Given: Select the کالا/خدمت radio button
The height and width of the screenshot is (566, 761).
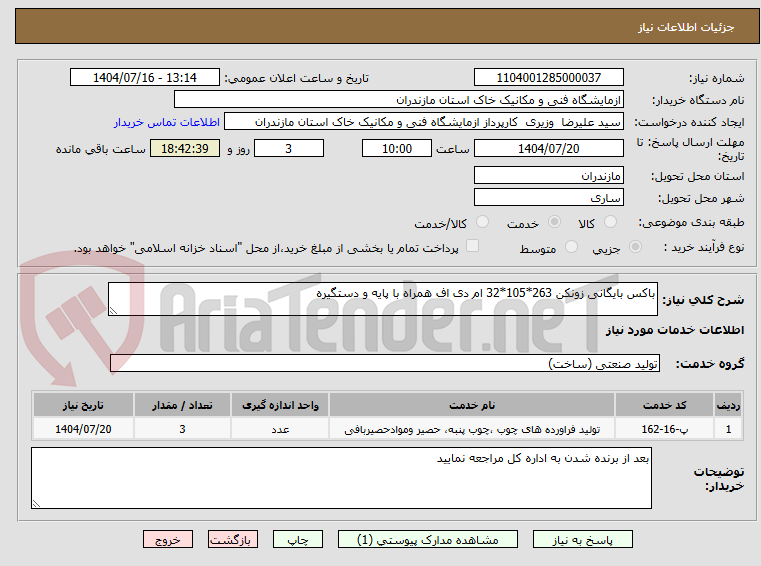Looking at the screenshot, I should coord(482,222).
